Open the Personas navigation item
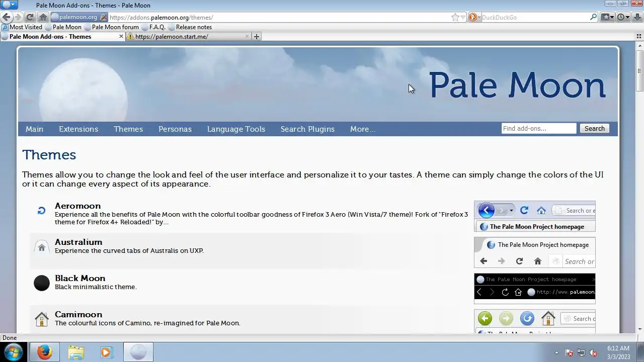 175,129
